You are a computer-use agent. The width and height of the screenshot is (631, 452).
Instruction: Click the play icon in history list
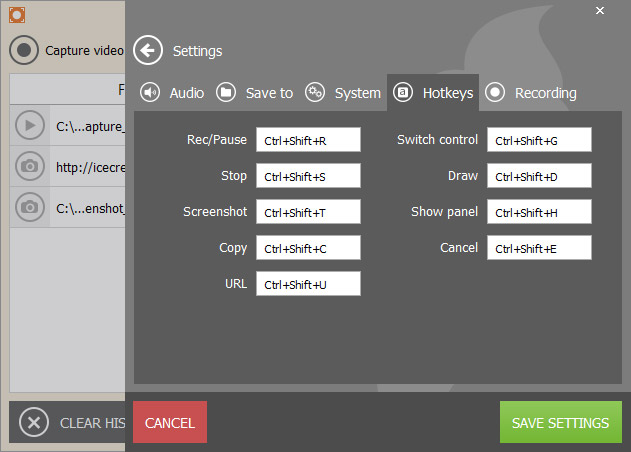pos(31,126)
